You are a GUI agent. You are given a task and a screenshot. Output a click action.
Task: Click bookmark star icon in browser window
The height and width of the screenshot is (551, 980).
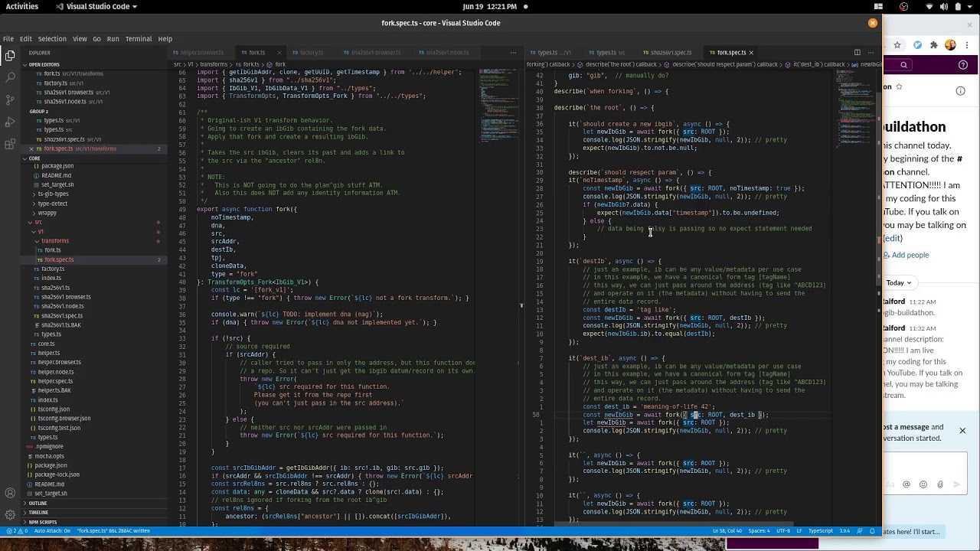coord(897,45)
